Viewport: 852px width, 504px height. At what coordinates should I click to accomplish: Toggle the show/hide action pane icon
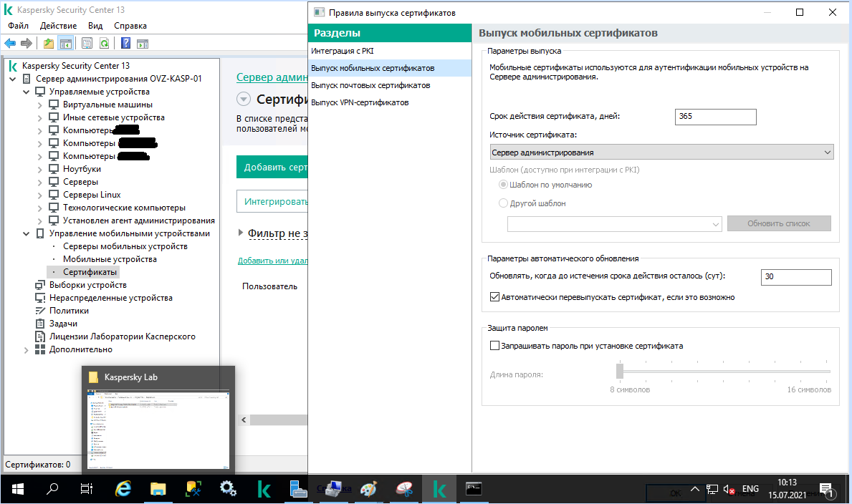(143, 44)
